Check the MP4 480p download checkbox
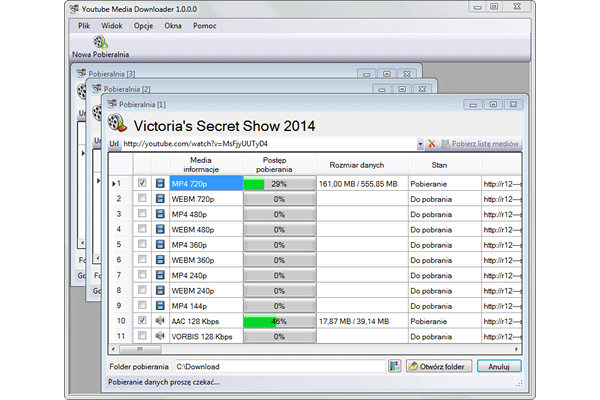This screenshot has width=600, height=400. point(142,214)
